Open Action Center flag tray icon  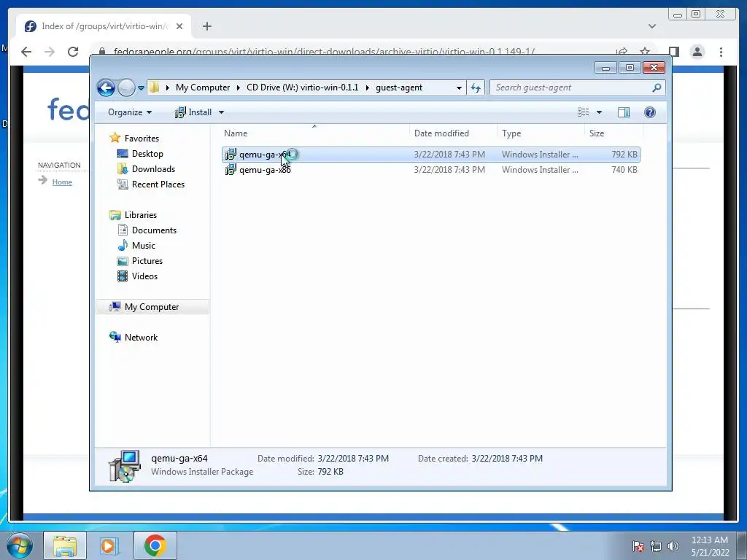tap(638, 546)
